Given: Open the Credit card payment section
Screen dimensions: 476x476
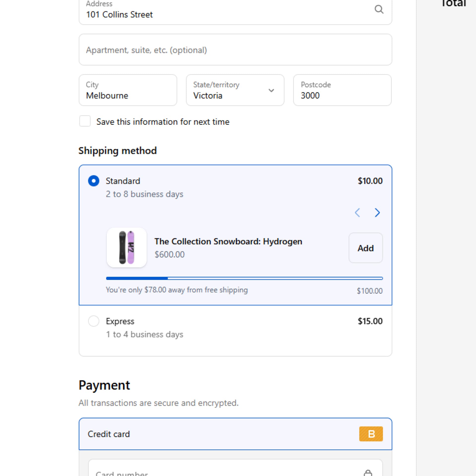Looking at the screenshot, I should pyautogui.click(x=235, y=434).
